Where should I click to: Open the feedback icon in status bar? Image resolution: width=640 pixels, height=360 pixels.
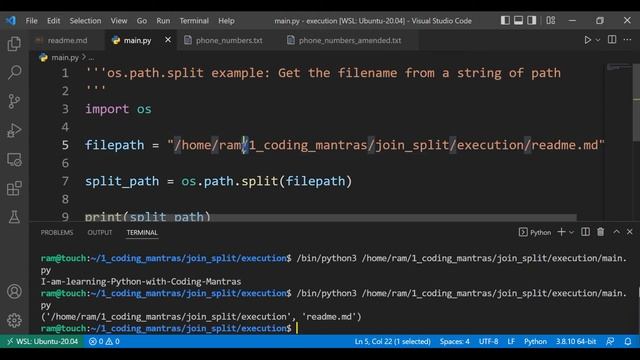click(610, 341)
